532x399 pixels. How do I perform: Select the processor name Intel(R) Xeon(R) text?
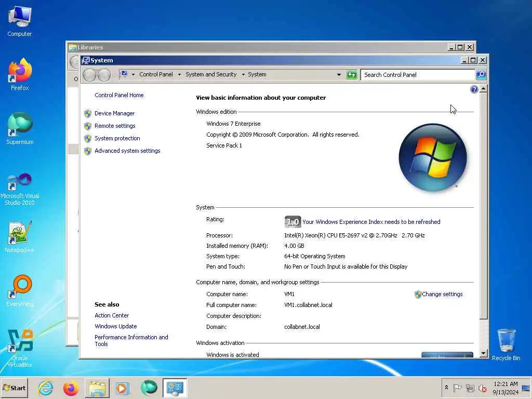(354, 235)
